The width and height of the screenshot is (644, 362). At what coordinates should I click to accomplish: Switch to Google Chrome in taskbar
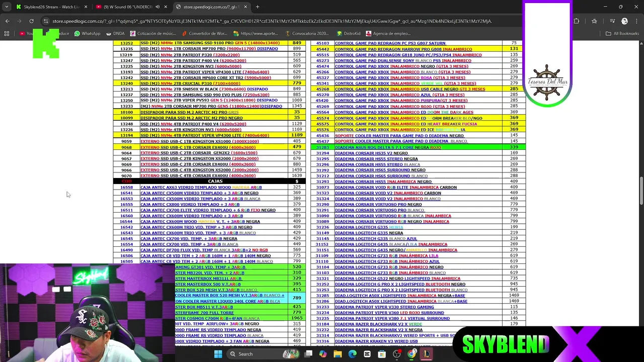click(412, 354)
